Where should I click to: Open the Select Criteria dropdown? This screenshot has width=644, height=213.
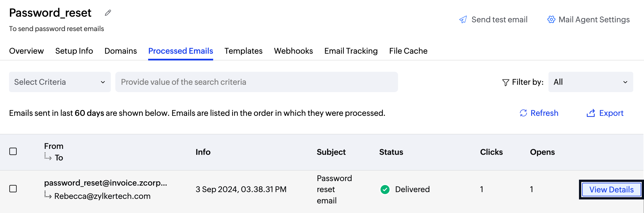(x=60, y=82)
